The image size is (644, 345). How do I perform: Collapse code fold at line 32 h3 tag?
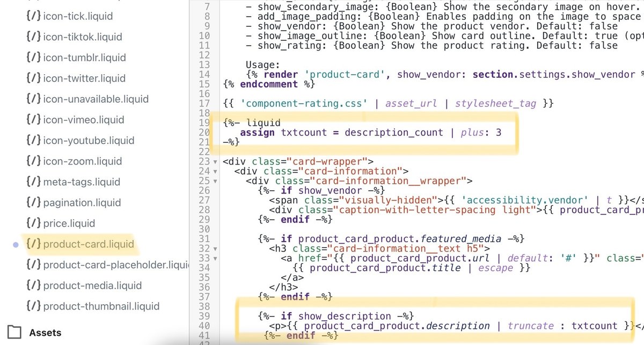pos(215,249)
